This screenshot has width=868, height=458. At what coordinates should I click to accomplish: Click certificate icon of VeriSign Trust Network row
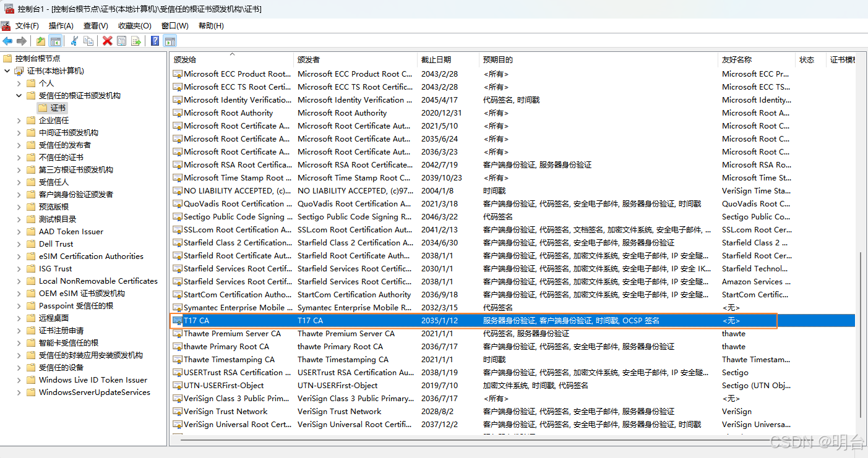point(178,412)
